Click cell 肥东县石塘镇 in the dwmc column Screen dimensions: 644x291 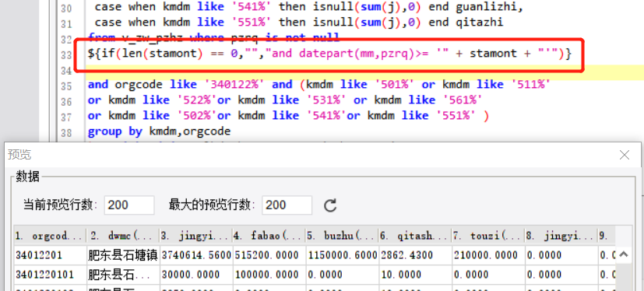tap(123, 255)
